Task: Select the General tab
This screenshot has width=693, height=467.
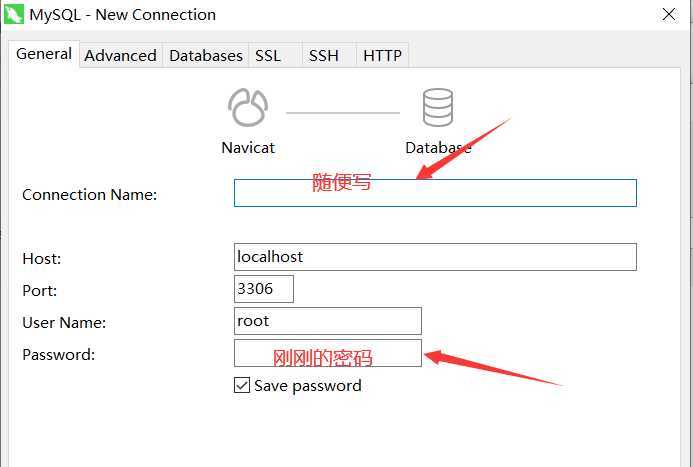Action: click(44, 54)
